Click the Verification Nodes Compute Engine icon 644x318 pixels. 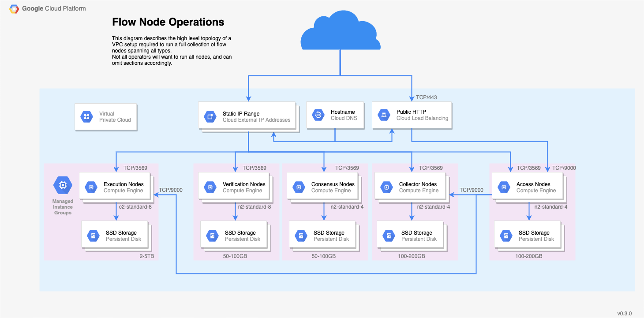tap(210, 187)
